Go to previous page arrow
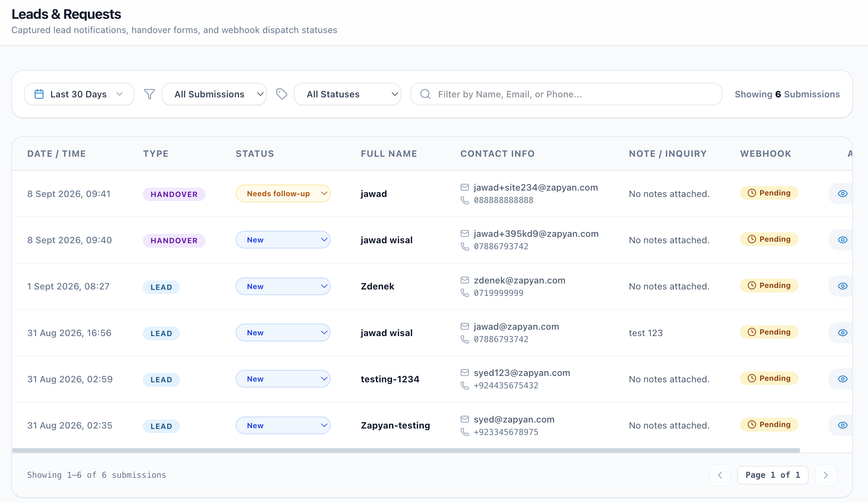Screen dimensions: 868x503 coord(720,475)
